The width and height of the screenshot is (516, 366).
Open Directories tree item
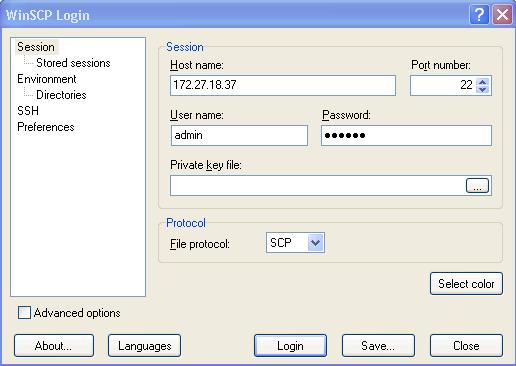pyautogui.click(x=61, y=95)
